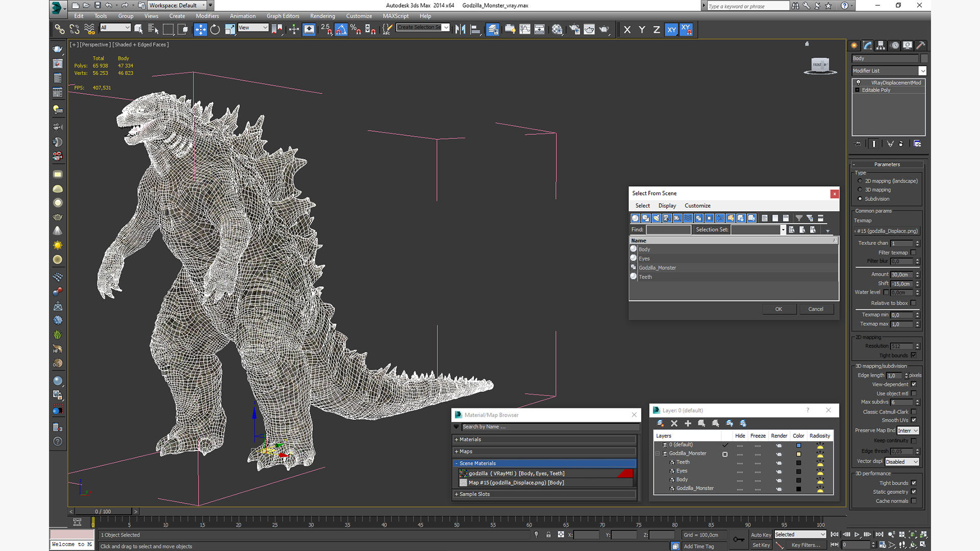Toggle the Smooth UVs checkbox
This screenshot has width=980, height=551.
click(914, 420)
